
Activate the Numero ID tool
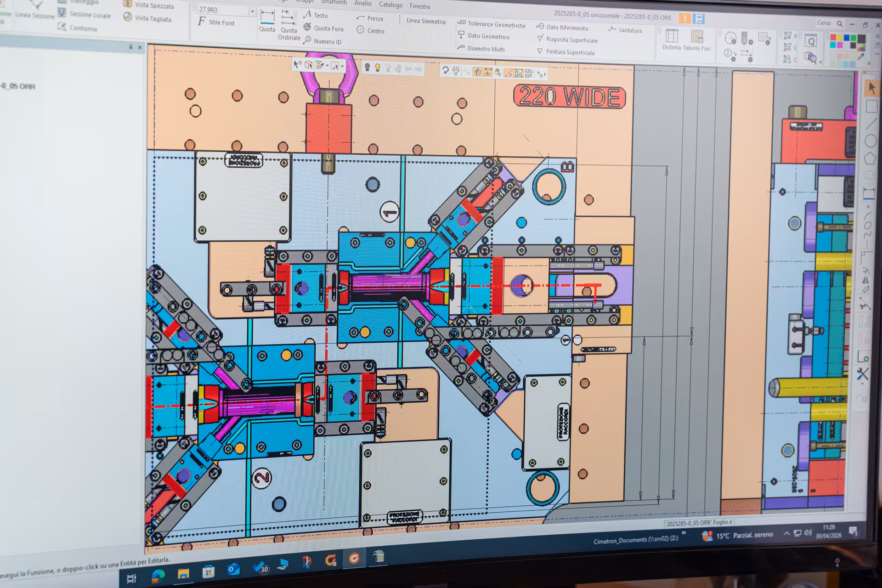[x=322, y=41]
